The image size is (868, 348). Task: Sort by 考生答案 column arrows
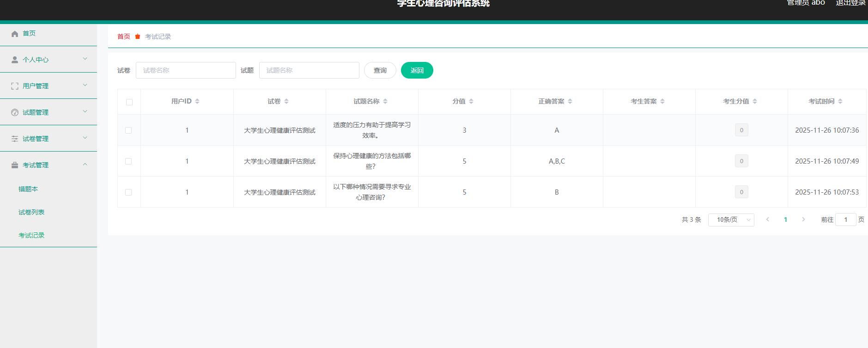tap(662, 101)
